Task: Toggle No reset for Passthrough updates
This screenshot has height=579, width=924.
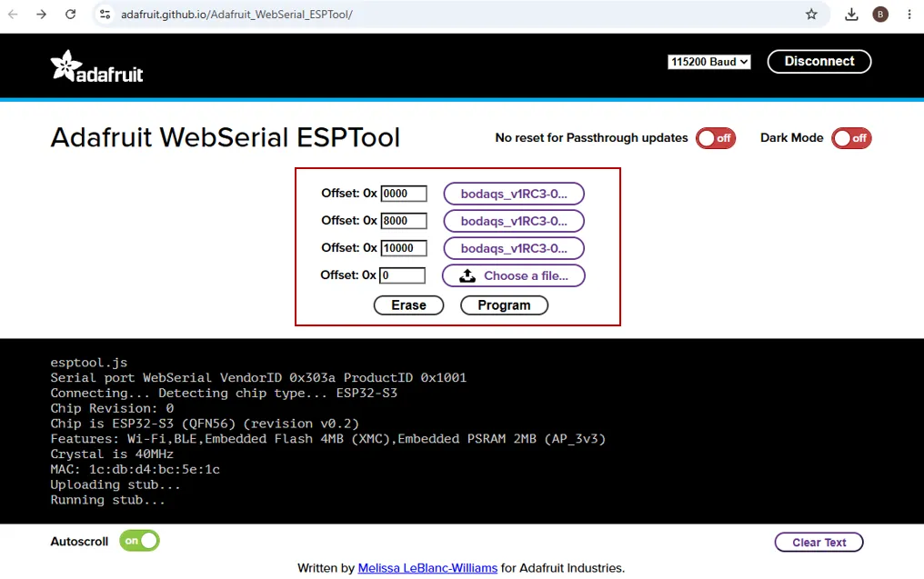Action: [716, 138]
